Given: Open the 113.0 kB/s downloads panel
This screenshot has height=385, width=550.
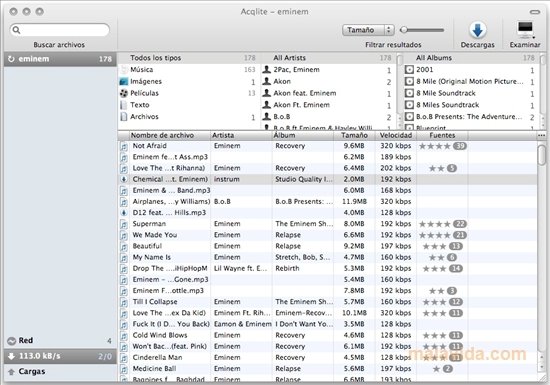Looking at the screenshot, I should (60, 356).
